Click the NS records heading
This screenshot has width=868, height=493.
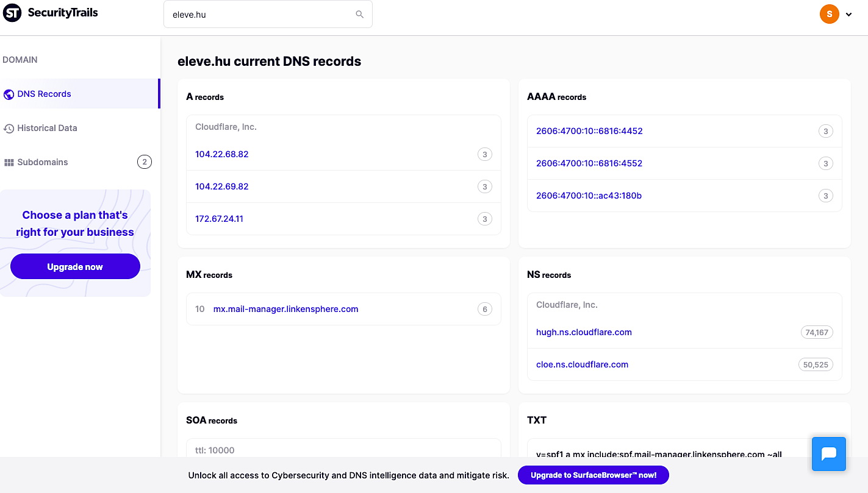[x=549, y=275]
